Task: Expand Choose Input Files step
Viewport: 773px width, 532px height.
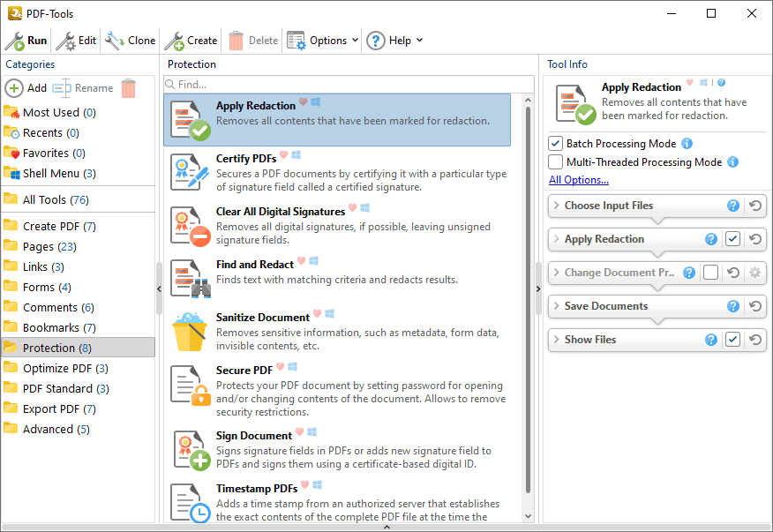Action: point(557,205)
